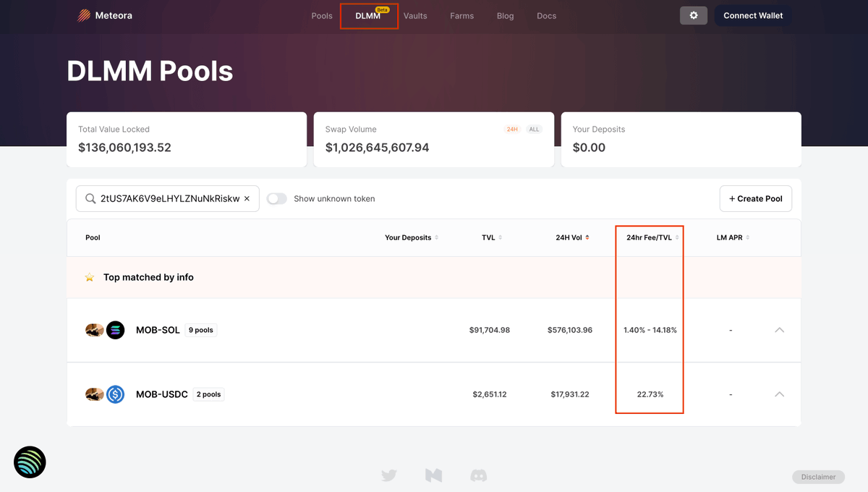
Task: Select the 24H swap volume filter
Action: click(x=512, y=130)
